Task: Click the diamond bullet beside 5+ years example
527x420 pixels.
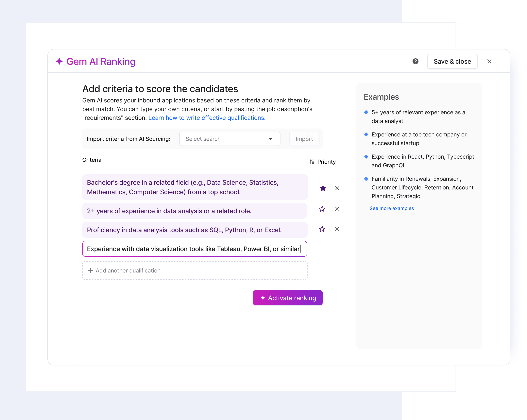Action: click(366, 113)
